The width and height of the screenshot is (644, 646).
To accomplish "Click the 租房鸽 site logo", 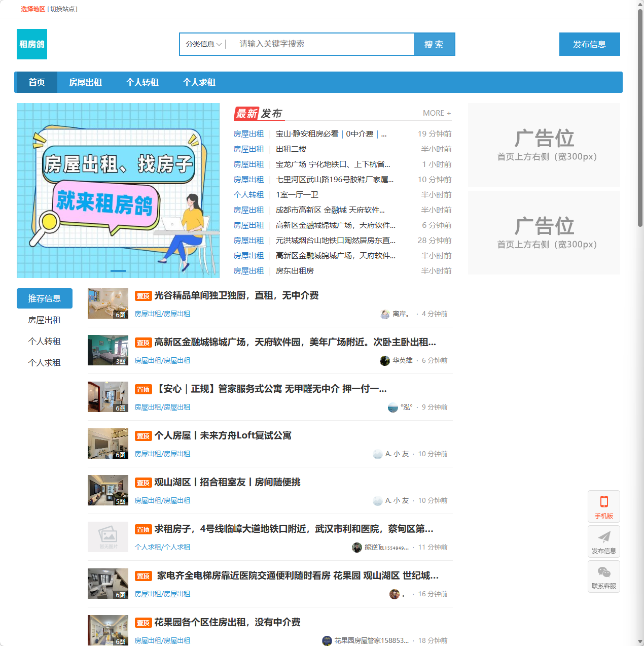I will tap(32, 44).
